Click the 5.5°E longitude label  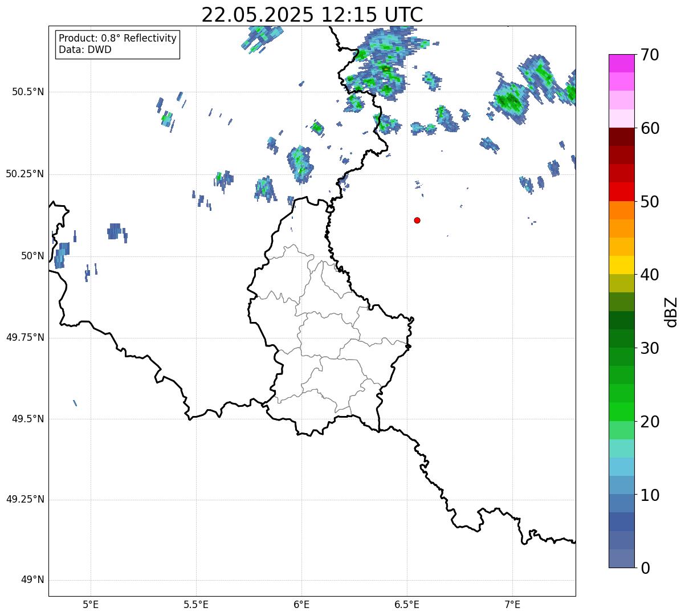pos(196,605)
